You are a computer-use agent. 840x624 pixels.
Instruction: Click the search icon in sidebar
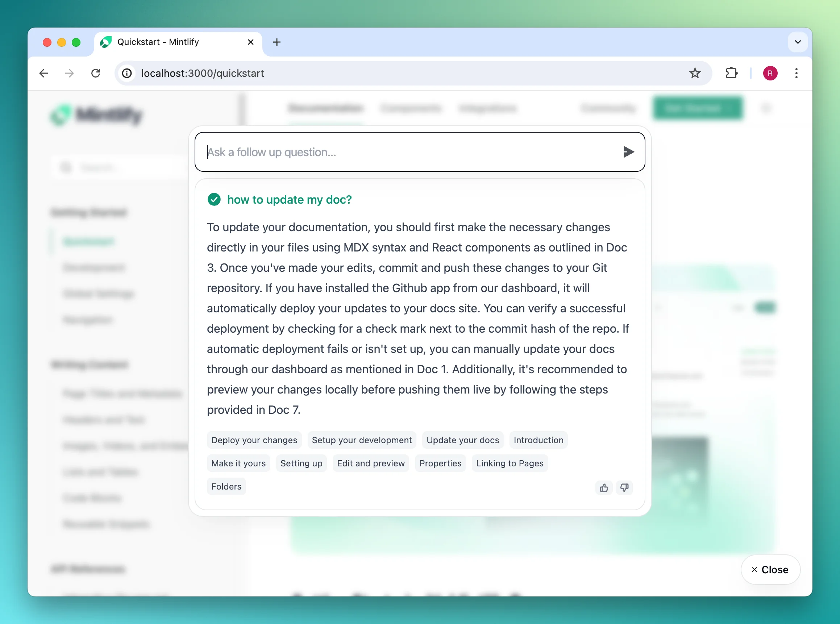point(66,167)
